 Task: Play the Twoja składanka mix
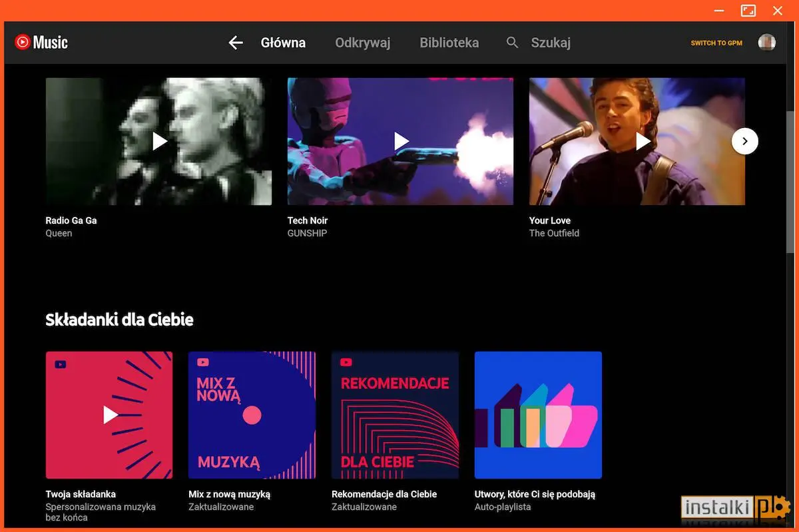[x=109, y=415]
